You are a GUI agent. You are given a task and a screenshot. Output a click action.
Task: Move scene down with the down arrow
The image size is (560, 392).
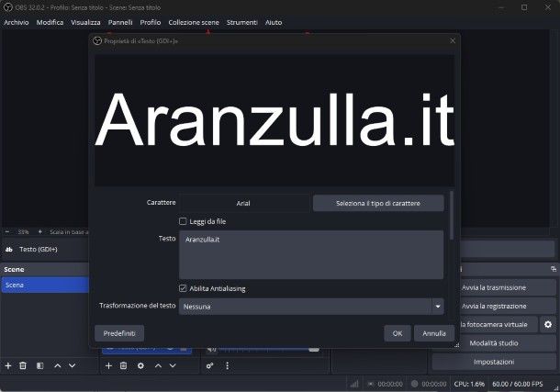pyautogui.click(x=73, y=365)
